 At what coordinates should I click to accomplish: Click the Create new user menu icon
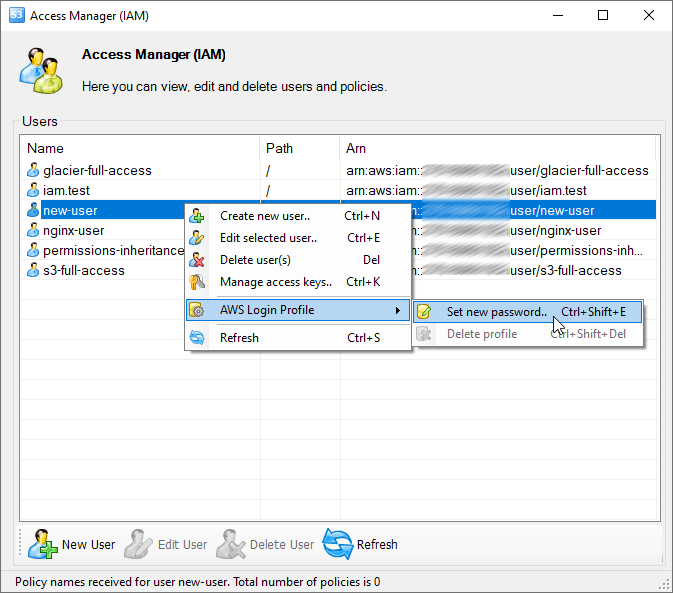click(197, 216)
